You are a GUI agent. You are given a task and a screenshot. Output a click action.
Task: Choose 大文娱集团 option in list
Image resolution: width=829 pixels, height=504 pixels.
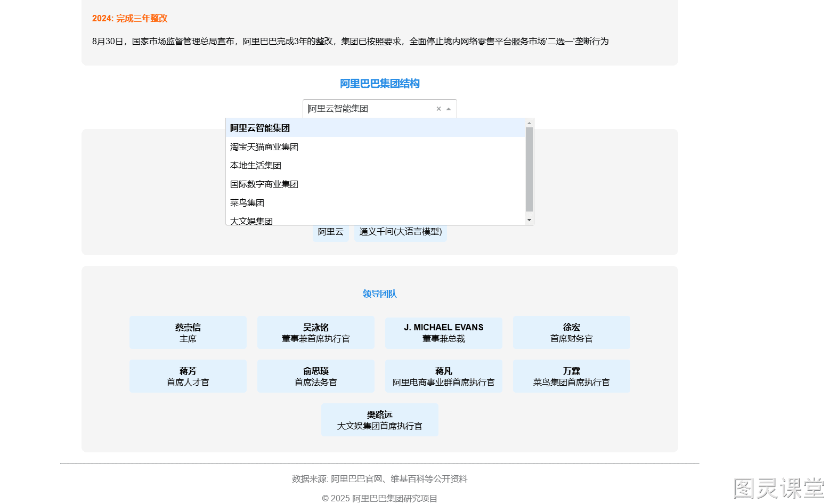(375, 219)
